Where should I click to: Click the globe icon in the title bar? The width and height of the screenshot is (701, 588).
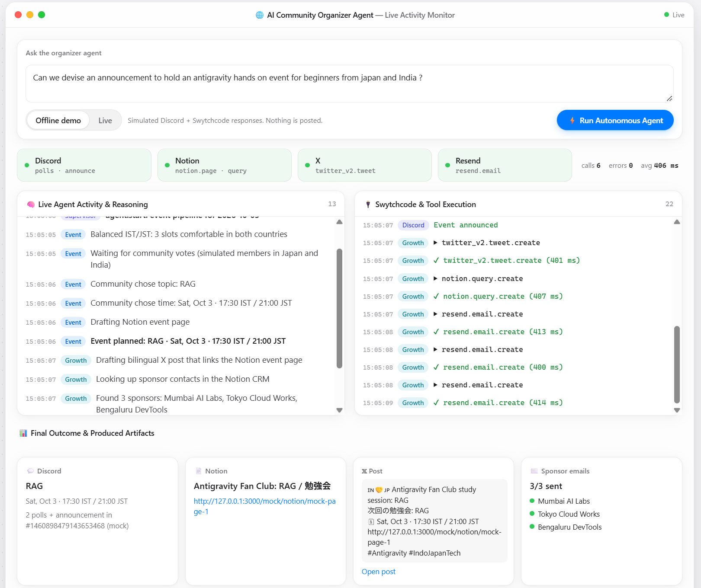point(260,15)
